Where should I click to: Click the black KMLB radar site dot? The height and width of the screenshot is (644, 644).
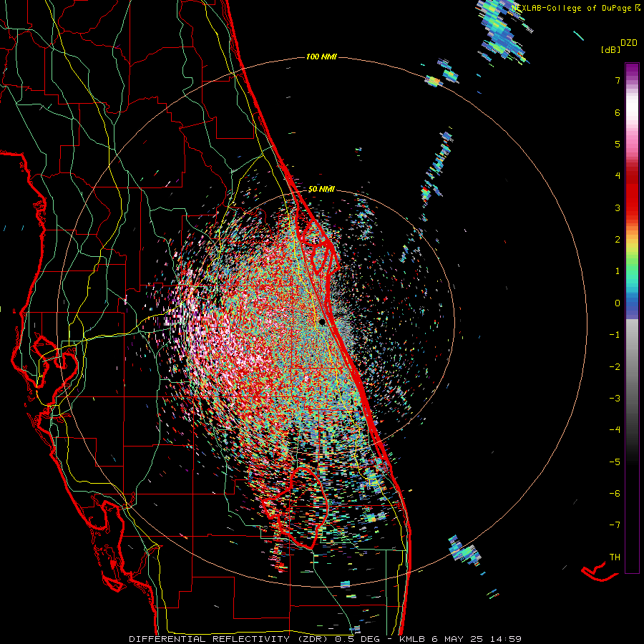coord(322,321)
